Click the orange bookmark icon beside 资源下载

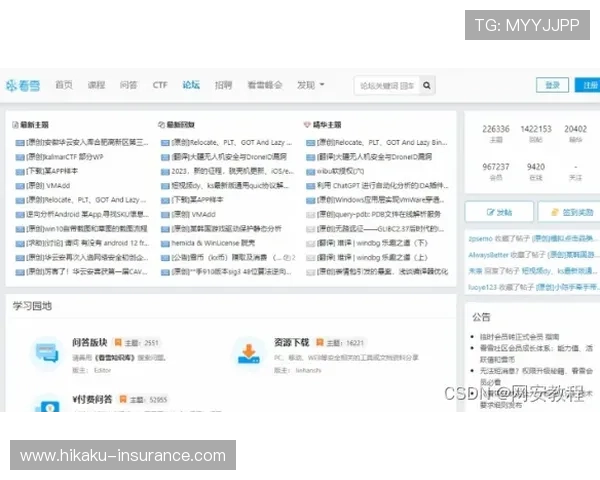[320, 342]
